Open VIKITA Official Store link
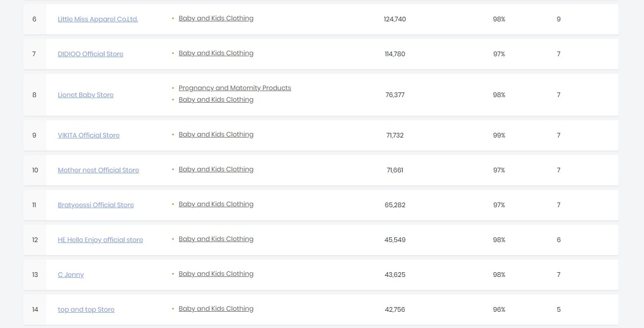Viewport: 644px width, 328px height. point(88,135)
